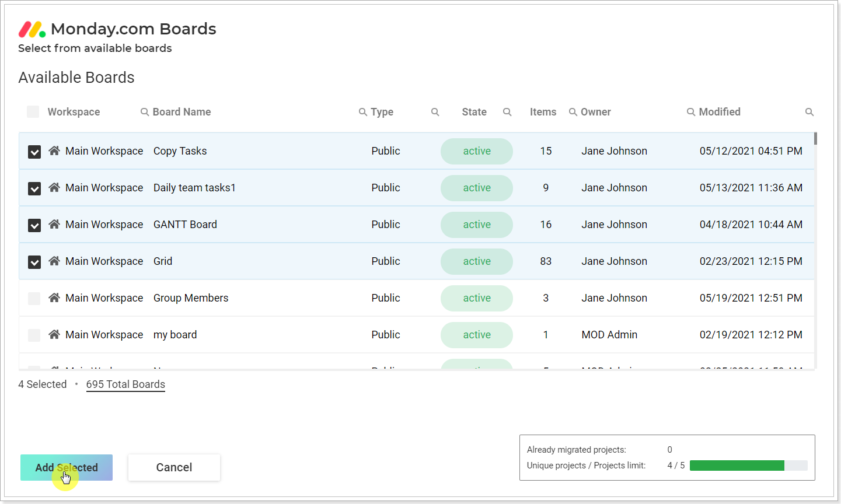The image size is (841, 504).
Task: Click the home icon on the GANTT Board row
Action: (54, 224)
